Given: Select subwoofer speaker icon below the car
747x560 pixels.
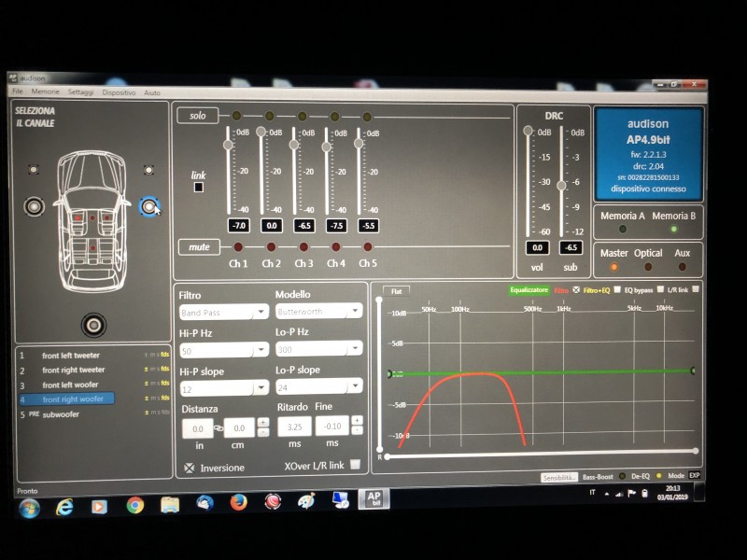Looking at the screenshot, I should [93, 325].
